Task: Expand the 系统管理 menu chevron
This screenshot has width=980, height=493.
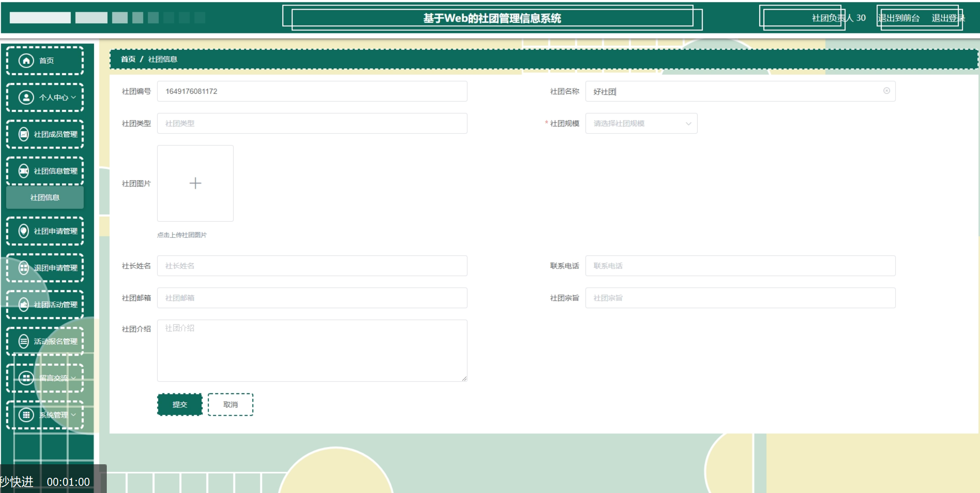Action: click(x=74, y=415)
